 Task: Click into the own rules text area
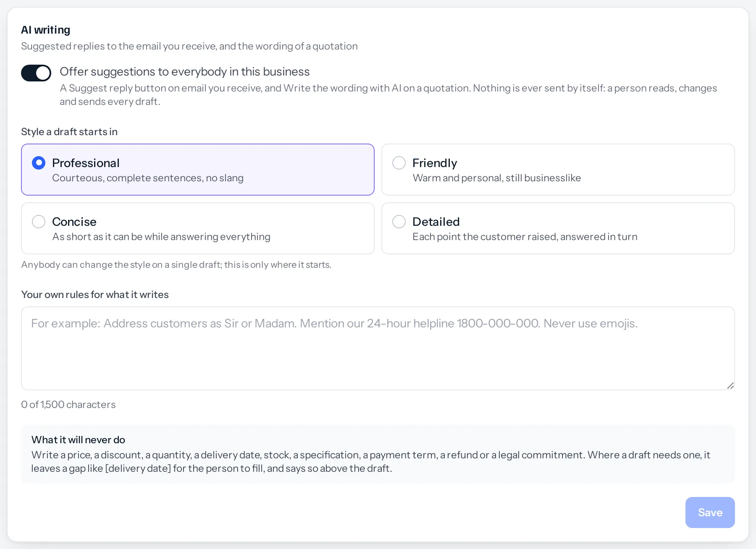pyautogui.click(x=378, y=348)
